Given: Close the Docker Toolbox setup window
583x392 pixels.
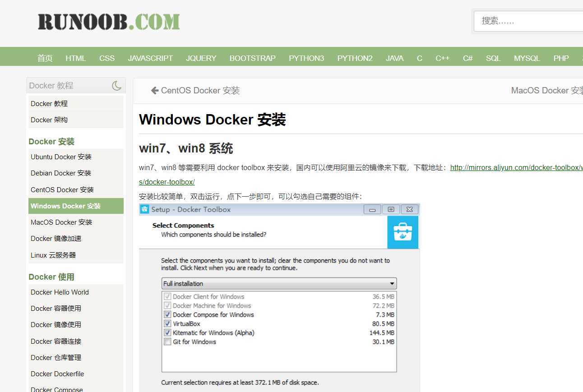Looking at the screenshot, I should coord(409,209).
